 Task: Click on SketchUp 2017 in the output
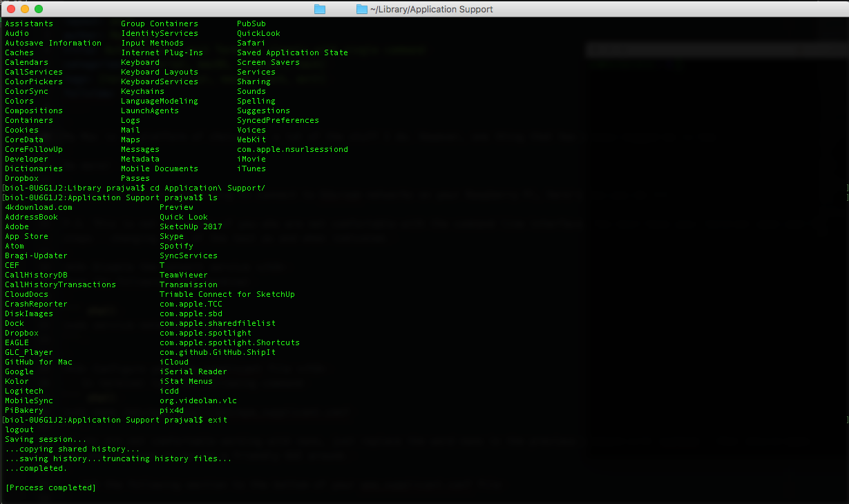pyautogui.click(x=191, y=226)
